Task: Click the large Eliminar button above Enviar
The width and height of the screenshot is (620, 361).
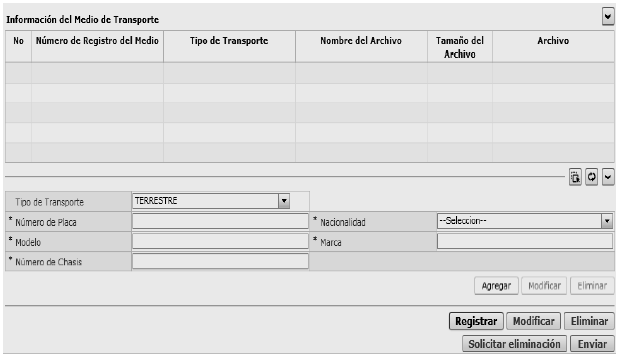Action: [x=589, y=321]
